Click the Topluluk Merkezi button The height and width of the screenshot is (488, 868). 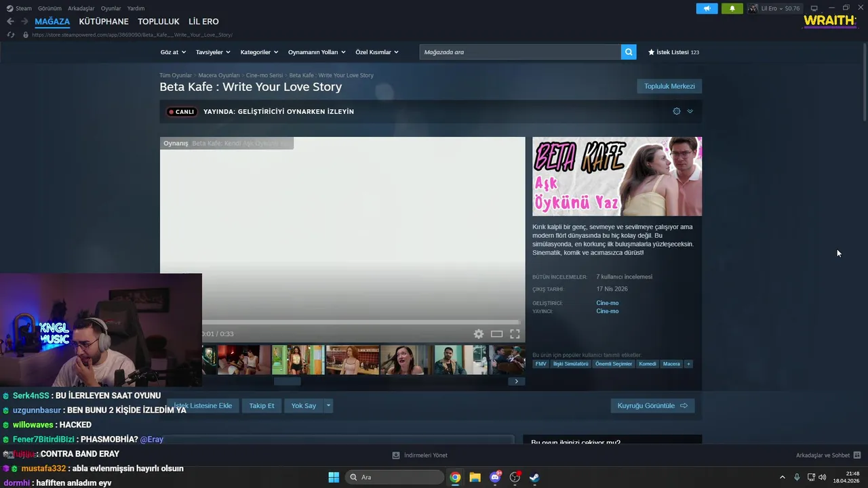(x=669, y=86)
